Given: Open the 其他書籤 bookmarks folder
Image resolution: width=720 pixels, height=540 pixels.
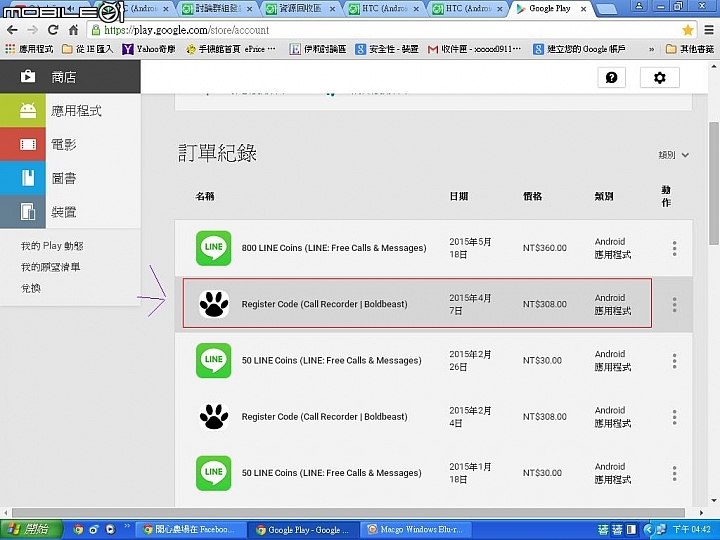Looking at the screenshot, I should click(689, 49).
